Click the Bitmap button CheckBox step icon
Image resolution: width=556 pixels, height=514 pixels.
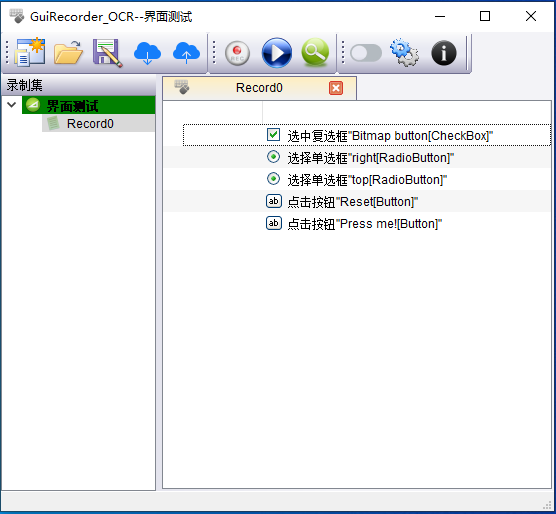click(x=273, y=135)
